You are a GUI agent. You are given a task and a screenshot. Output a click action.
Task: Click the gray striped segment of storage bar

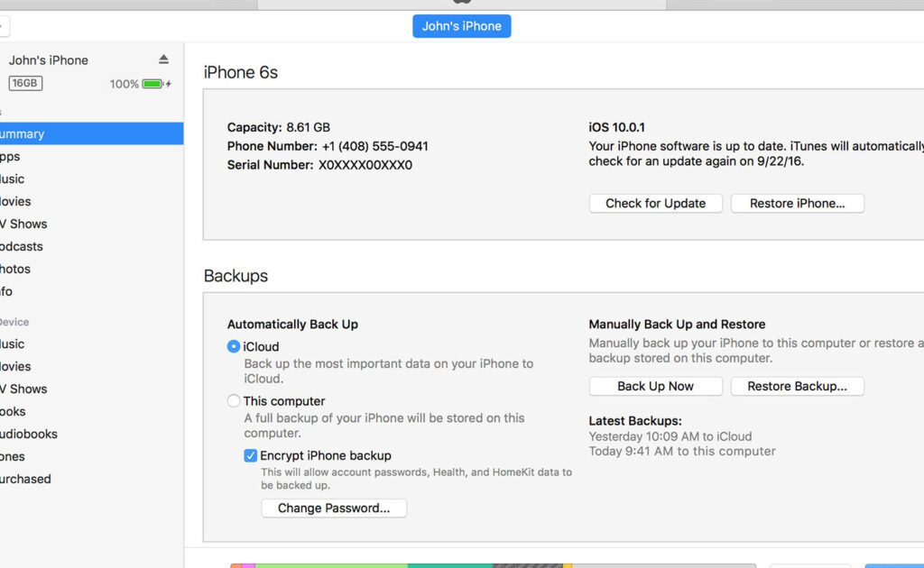(x=528, y=565)
